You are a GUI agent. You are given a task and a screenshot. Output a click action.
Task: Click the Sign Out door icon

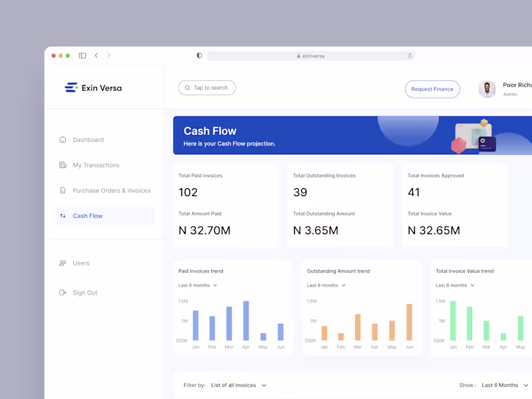point(63,293)
